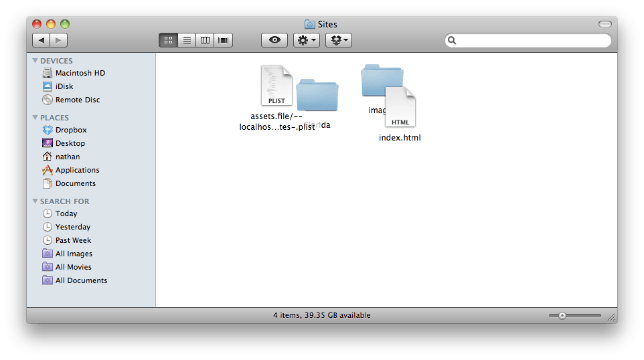Click the magnifying glass search icon

(x=452, y=40)
